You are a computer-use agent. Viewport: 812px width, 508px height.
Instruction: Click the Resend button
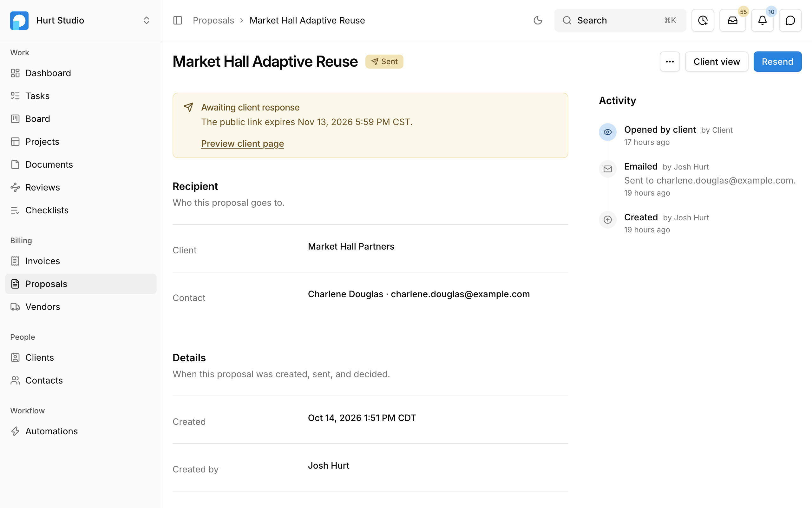777,62
